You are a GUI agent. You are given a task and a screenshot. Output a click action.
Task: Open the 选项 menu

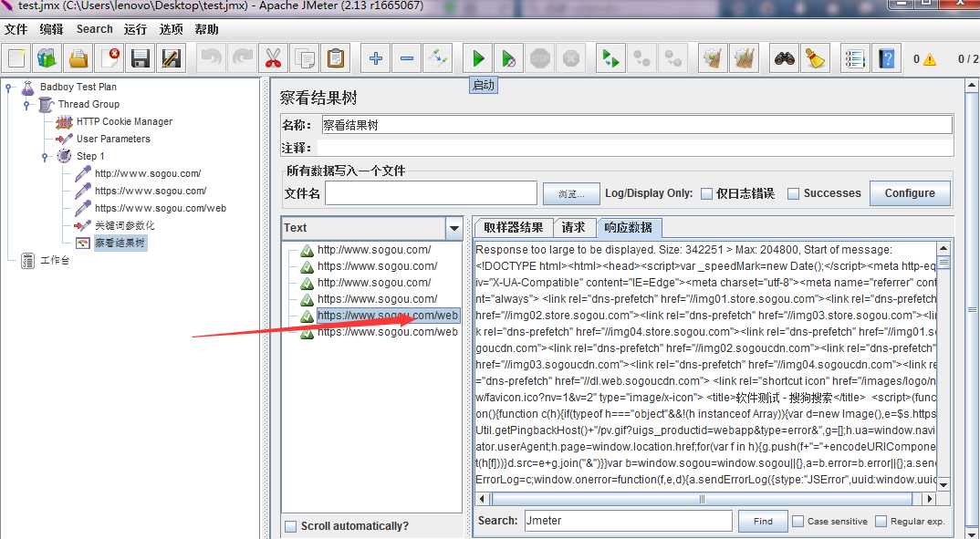(x=172, y=29)
